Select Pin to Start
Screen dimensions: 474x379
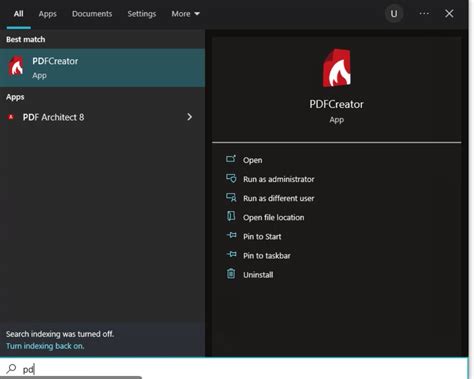click(x=262, y=237)
